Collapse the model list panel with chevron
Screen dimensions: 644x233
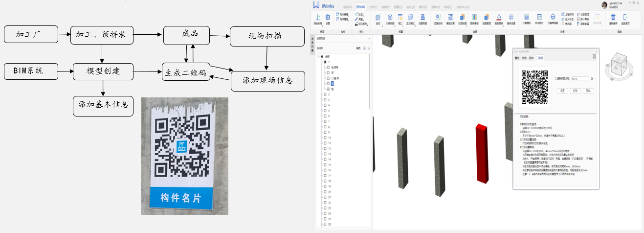(x=369, y=38)
